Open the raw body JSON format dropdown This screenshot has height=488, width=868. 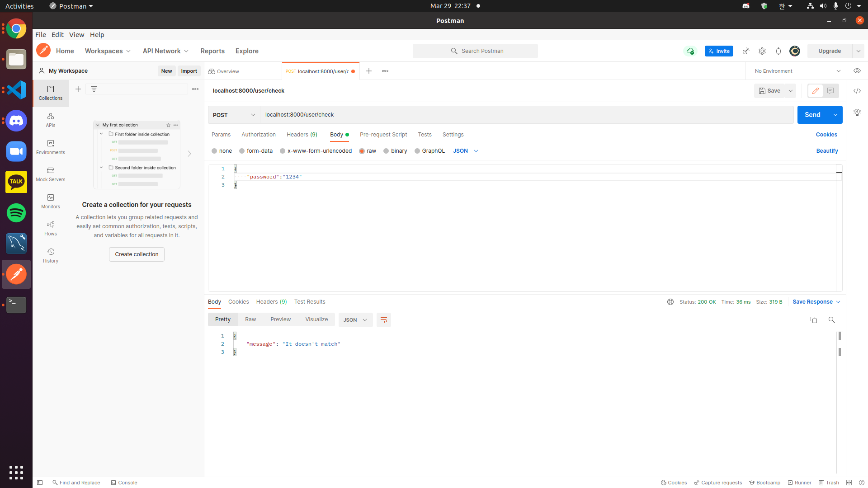coord(466,151)
